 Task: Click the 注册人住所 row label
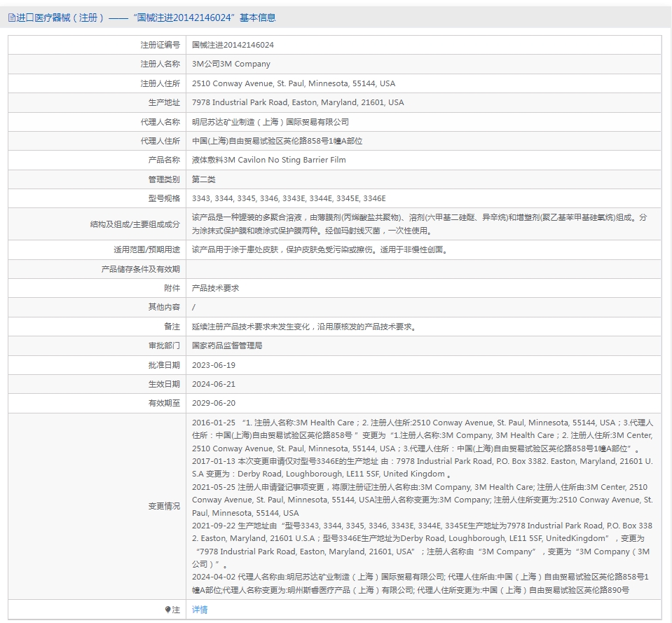(160, 83)
